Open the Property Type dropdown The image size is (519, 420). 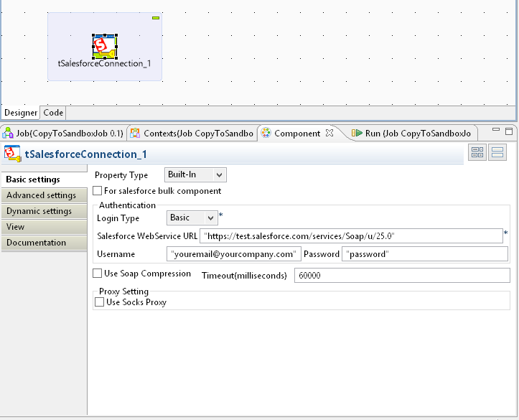point(195,174)
